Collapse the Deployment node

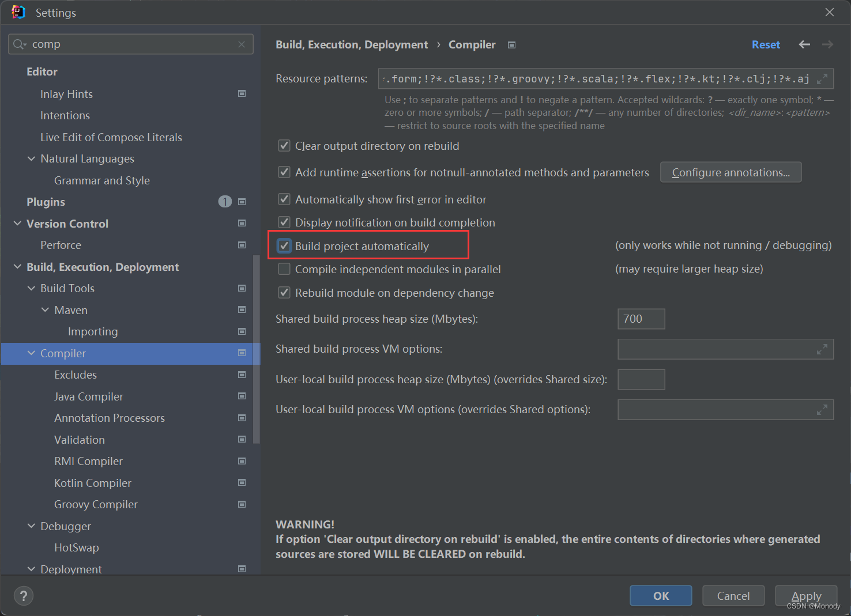[31, 569]
